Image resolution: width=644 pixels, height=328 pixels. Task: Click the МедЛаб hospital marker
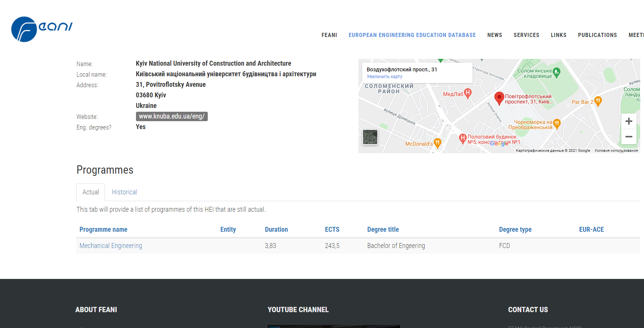468,93
